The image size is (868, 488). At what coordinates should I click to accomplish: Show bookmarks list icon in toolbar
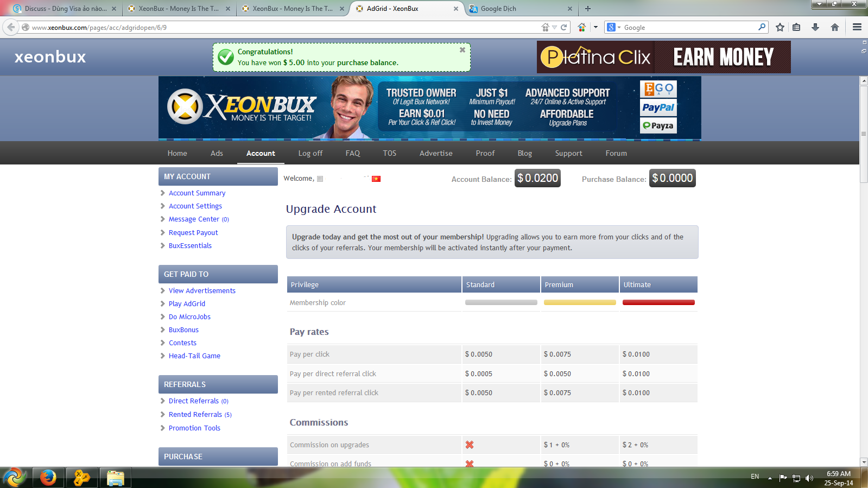pos(796,27)
